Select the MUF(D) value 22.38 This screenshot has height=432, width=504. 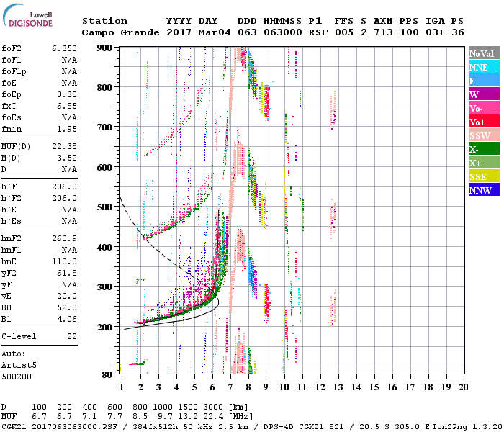pos(63,145)
